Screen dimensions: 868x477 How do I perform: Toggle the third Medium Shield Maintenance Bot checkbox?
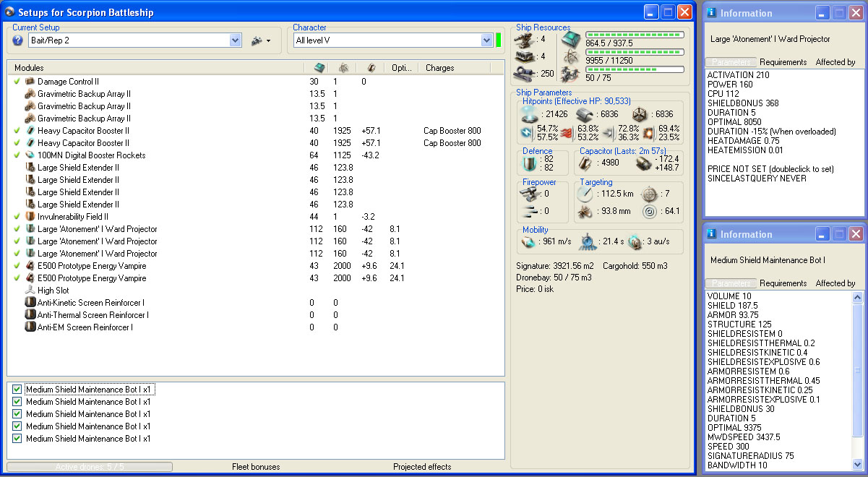tap(17, 414)
